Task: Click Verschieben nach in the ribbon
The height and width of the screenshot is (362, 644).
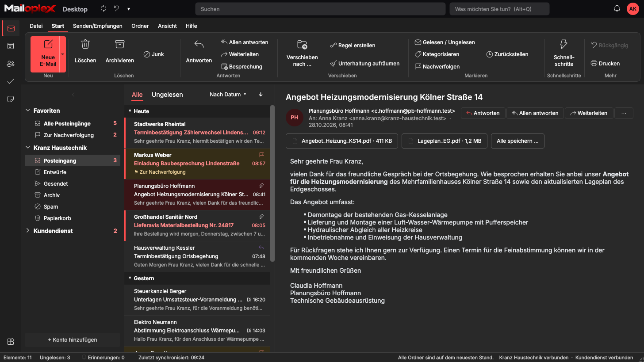Action: tap(302, 54)
